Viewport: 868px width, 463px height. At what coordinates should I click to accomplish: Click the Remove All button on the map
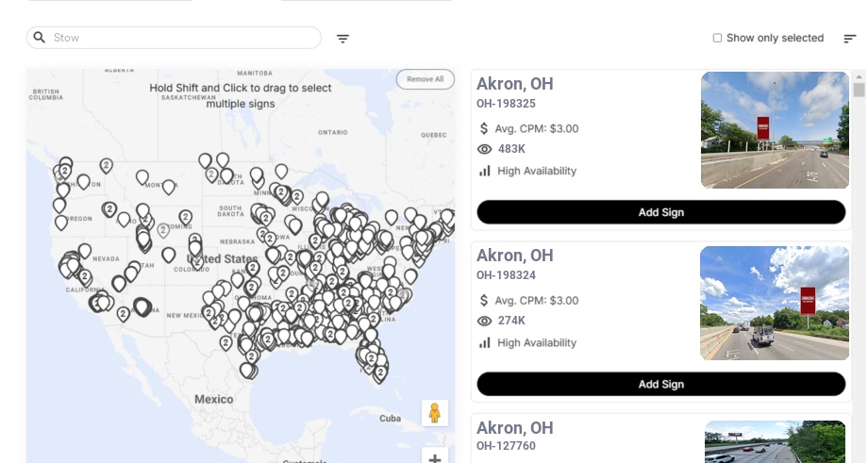pos(425,79)
